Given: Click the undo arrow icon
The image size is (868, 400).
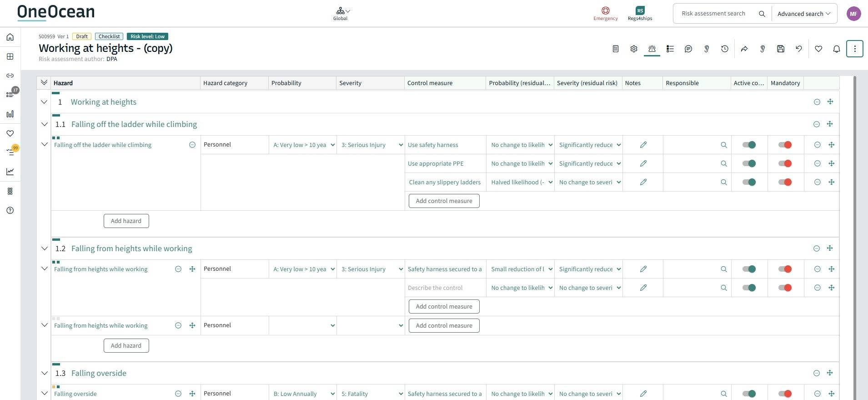Looking at the screenshot, I should (x=798, y=49).
